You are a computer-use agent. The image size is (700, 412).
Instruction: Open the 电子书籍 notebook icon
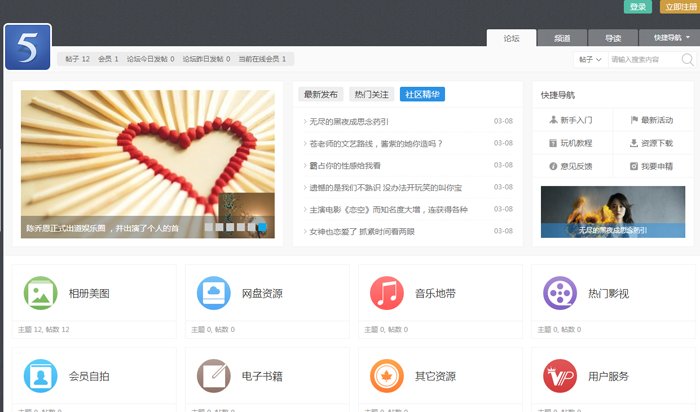click(x=214, y=376)
